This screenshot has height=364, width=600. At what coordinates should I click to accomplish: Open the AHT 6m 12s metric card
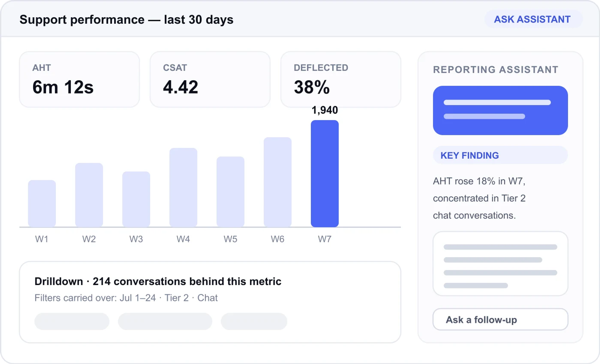pyautogui.click(x=79, y=79)
